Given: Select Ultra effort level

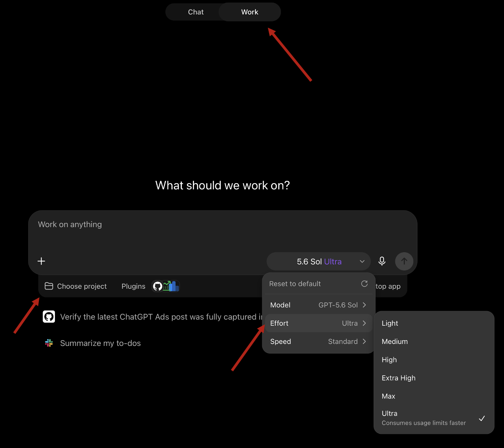Looking at the screenshot, I should click(434, 418).
